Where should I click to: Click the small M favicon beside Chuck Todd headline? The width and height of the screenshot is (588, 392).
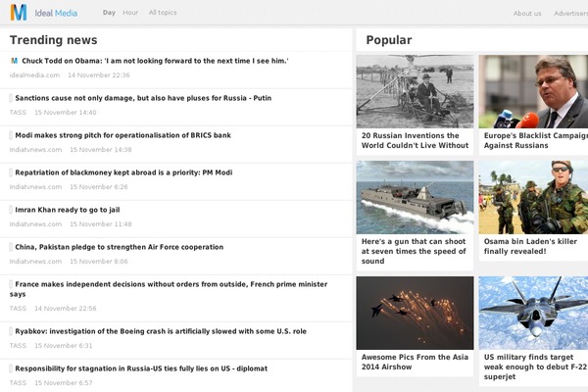(15, 61)
